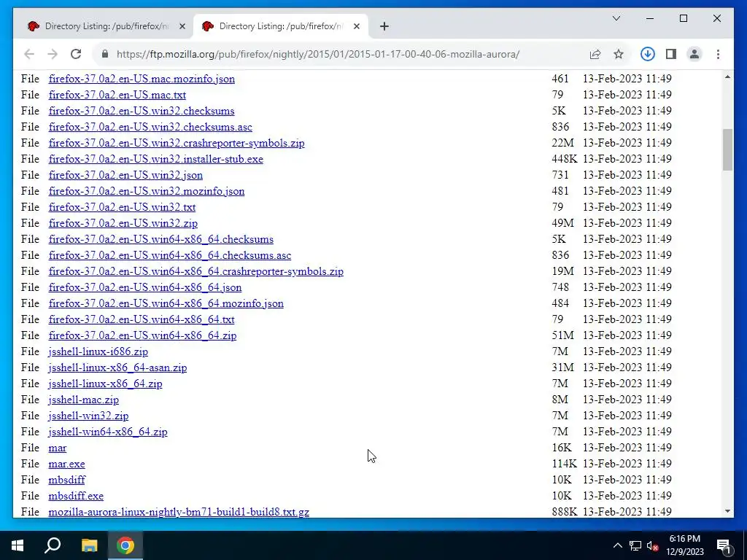Image resolution: width=747 pixels, height=560 pixels.
Task: Open the mbsdiff file link
Action: click(x=66, y=480)
